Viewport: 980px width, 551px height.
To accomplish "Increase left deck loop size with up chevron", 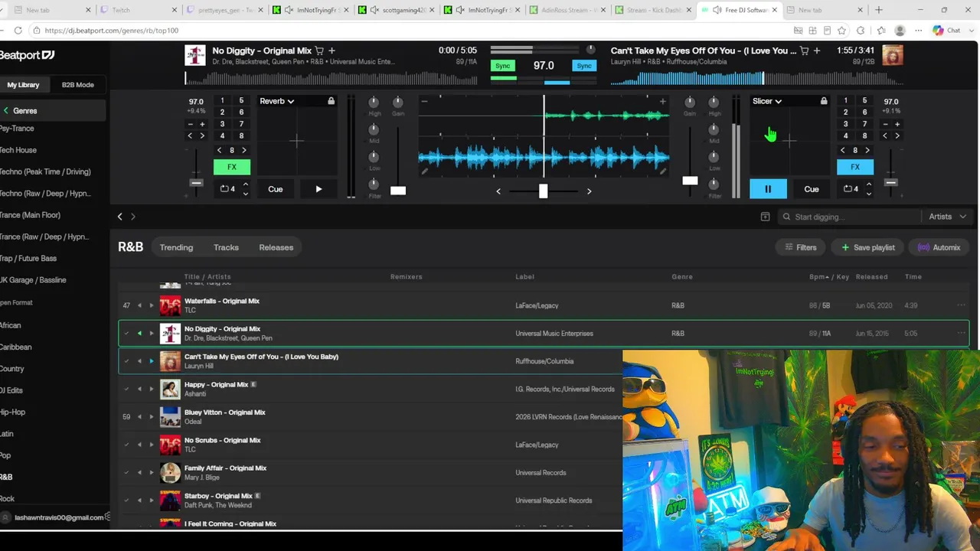I will click(x=245, y=184).
